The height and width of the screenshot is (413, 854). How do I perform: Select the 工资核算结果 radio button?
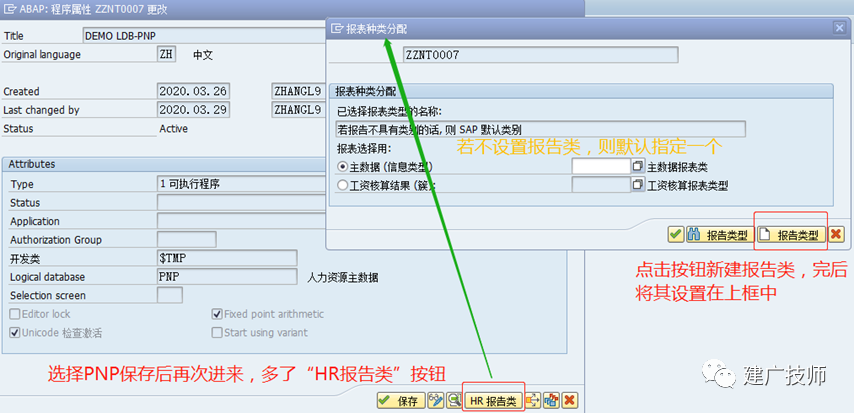click(342, 185)
